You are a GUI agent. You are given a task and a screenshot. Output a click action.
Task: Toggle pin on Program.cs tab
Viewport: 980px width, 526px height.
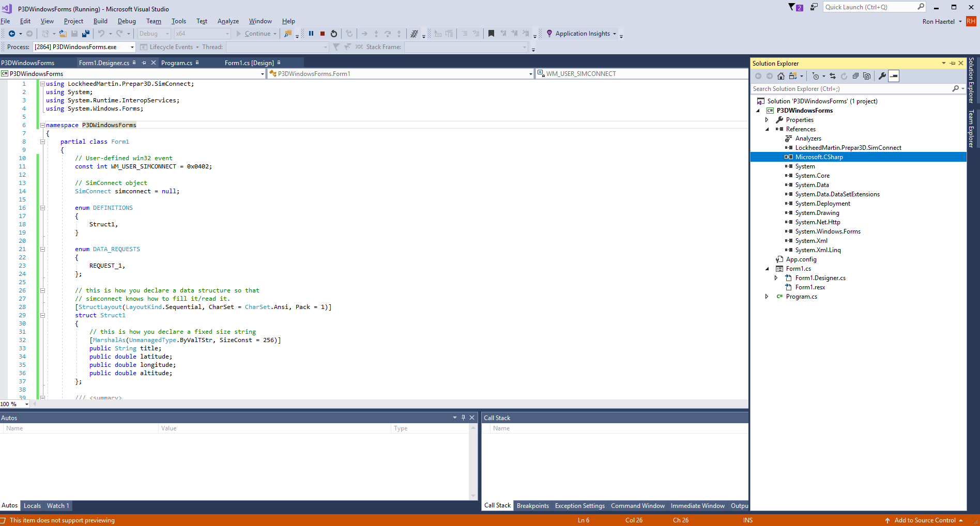pos(197,63)
